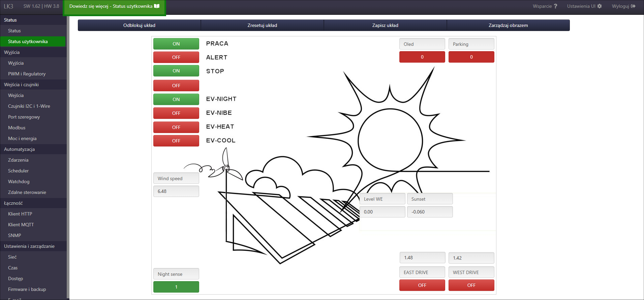Click the Wind speed value field
This screenshot has height=300, width=644.
pos(176,191)
